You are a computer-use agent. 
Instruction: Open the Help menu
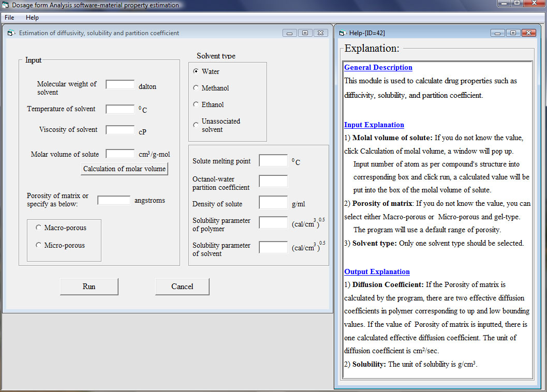pyautogui.click(x=32, y=18)
